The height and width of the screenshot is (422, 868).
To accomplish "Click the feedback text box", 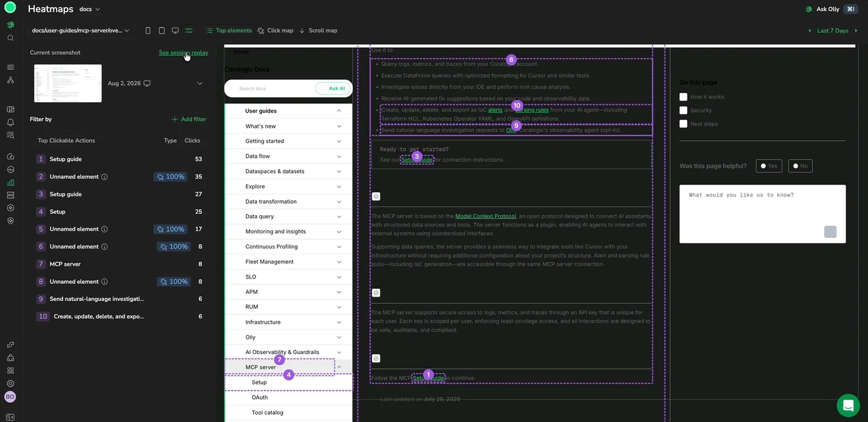I will pos(762,214).
